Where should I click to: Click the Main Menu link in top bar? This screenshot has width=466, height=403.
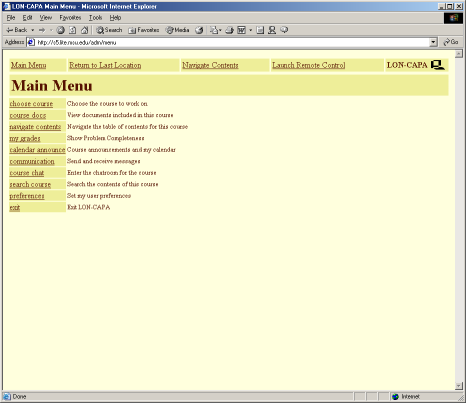click(29, 65)
